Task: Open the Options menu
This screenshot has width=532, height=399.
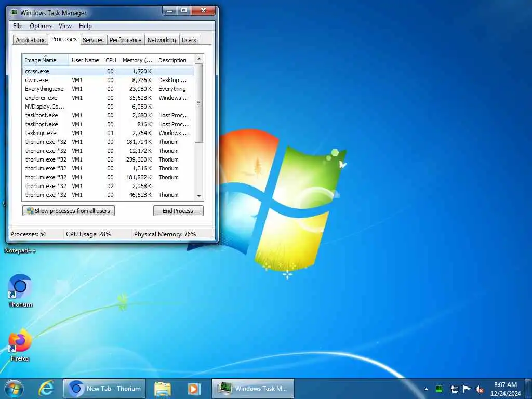Action: 41,26
